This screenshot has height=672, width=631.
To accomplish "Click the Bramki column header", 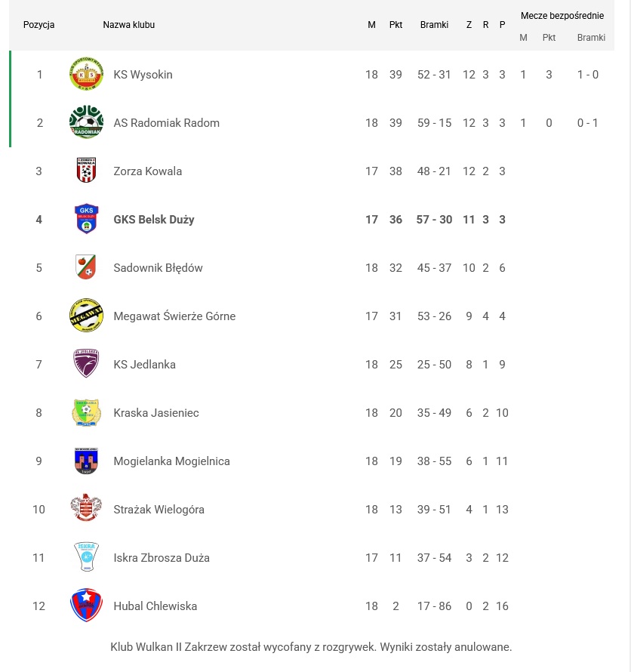I will (x=434, y=25).
